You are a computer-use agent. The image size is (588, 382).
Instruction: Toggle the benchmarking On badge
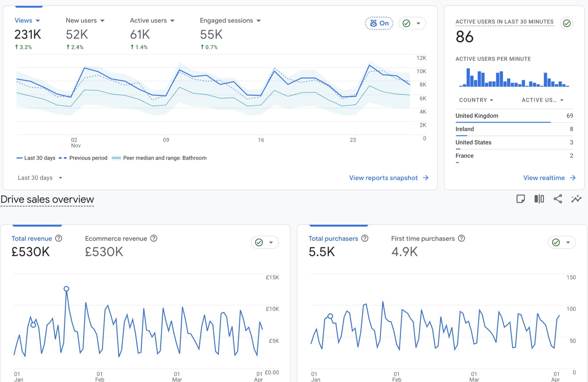(x=379, y=23)
